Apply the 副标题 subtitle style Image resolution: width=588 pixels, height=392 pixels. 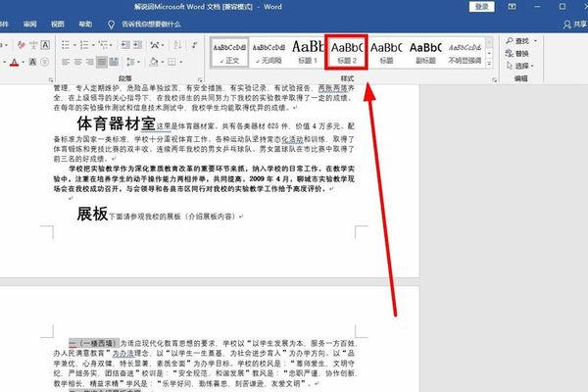tap(425, 53)
